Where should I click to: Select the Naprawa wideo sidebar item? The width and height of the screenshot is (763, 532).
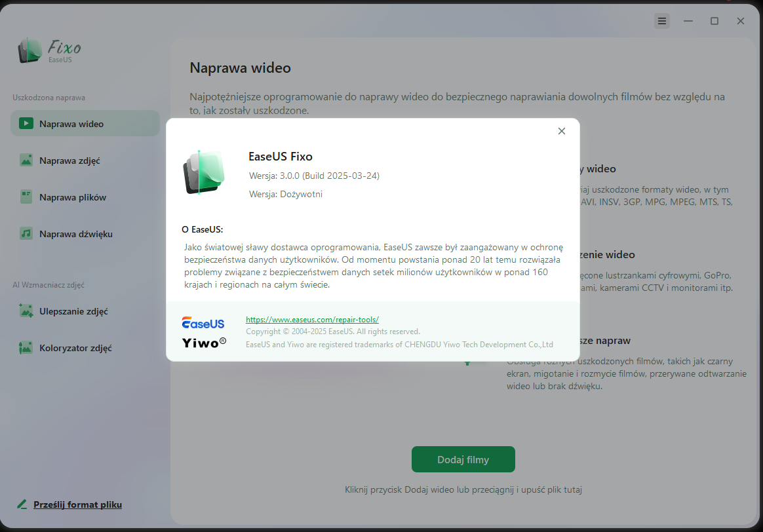(85, 124)
